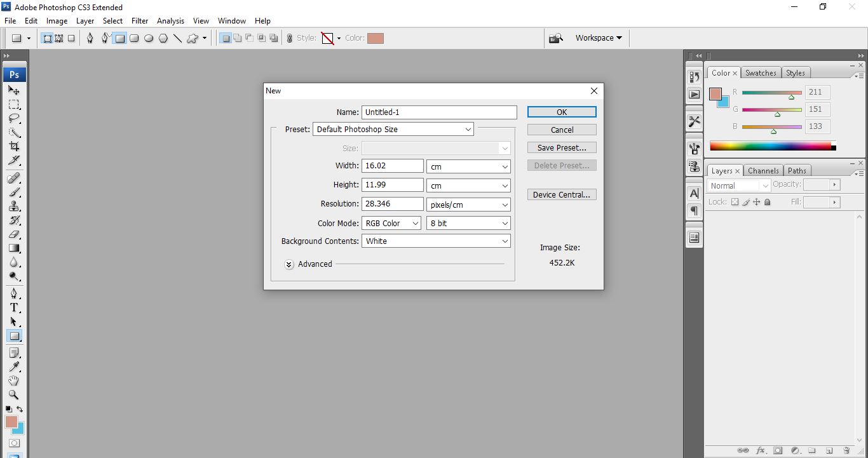Viewport: 868px width, 458px height.
Task: Open the Analysis menu
Action: [170, 21]
